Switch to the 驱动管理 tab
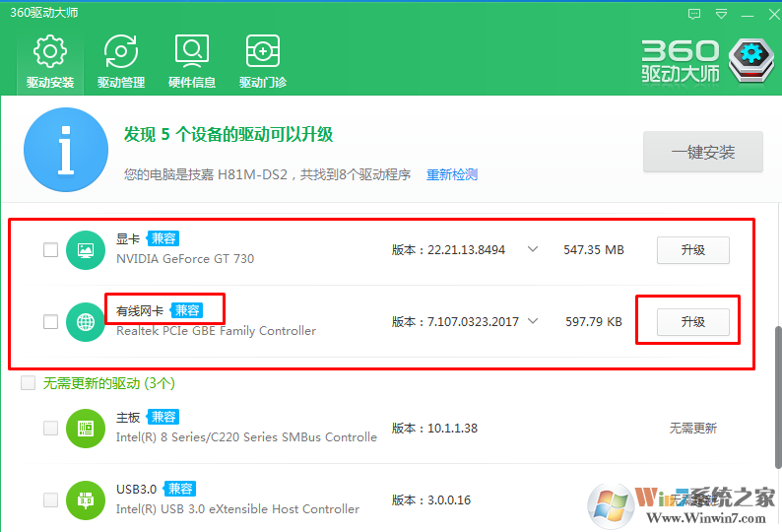Image resolution: width=782 pixels, height=532 pixels. [x=121, y=60]
